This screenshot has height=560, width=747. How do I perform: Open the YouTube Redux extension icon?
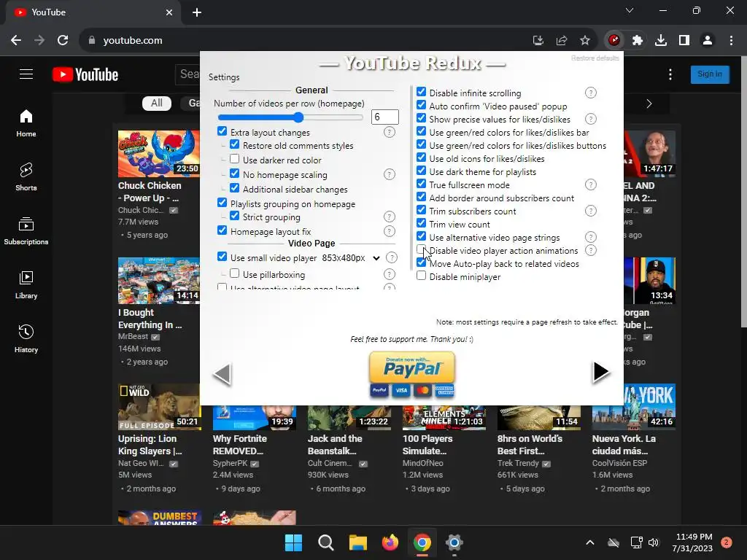614,41
